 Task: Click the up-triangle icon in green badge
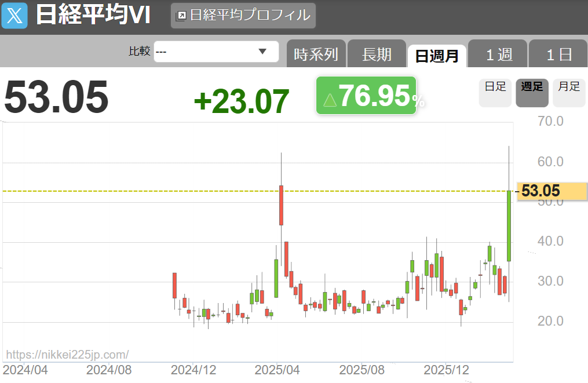coord(330,100)
